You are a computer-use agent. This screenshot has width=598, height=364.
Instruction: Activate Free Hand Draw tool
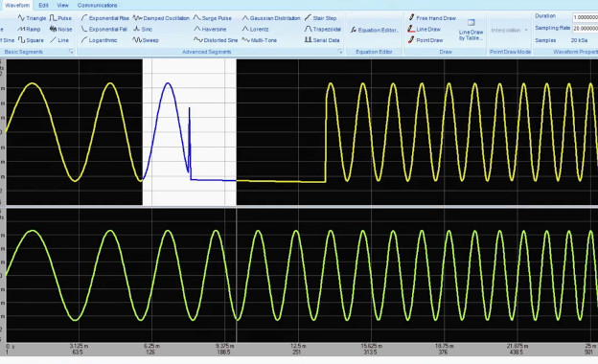pyautogui.click(x=432, y=18)
